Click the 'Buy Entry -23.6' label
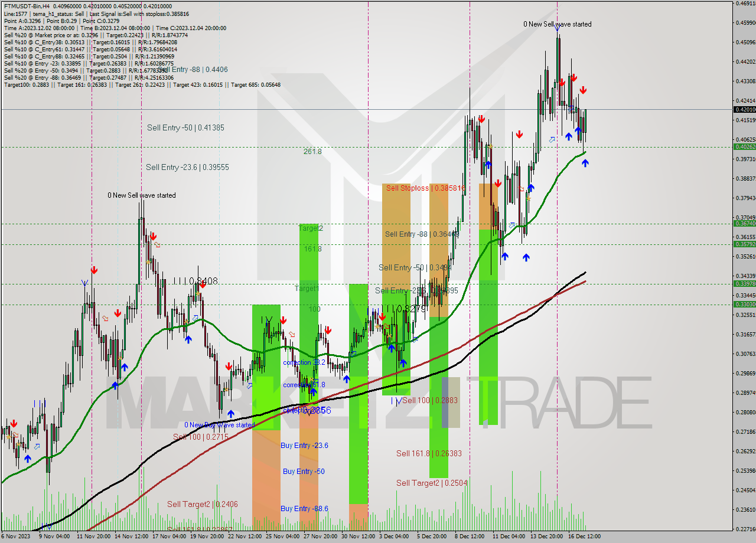756x543 pixels. click(304, 446)
